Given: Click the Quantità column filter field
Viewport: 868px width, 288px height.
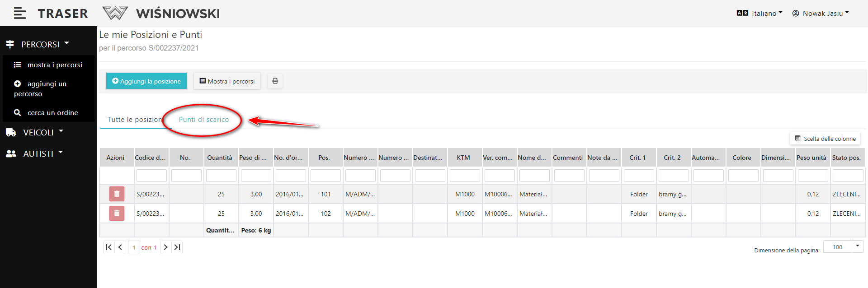Looking at the screenshot, I should click(221, 176).
